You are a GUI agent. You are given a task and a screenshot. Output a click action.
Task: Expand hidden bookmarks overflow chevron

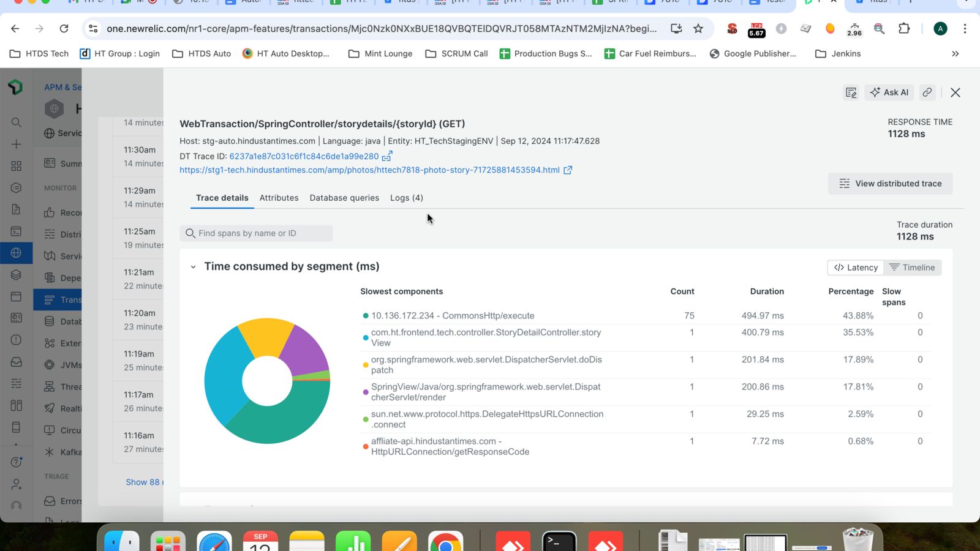(x=955, y=54)
